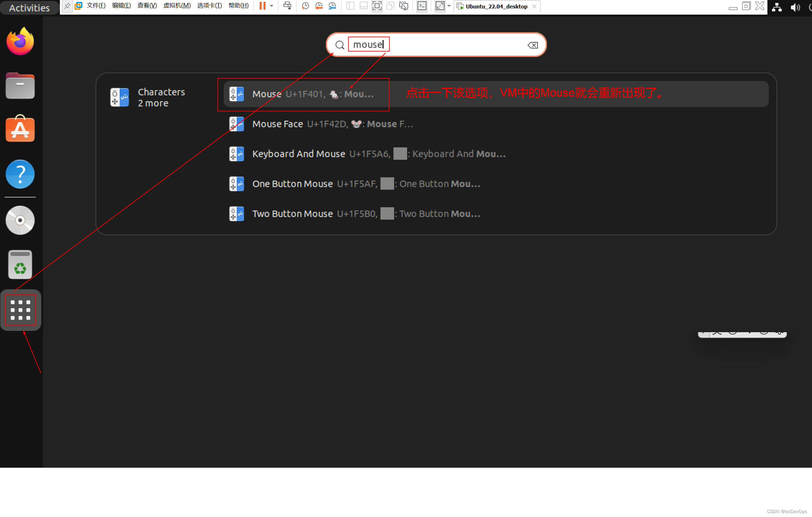812x517 pixels.
Task: Click inside the mouse search field
Action: (438, 45)
